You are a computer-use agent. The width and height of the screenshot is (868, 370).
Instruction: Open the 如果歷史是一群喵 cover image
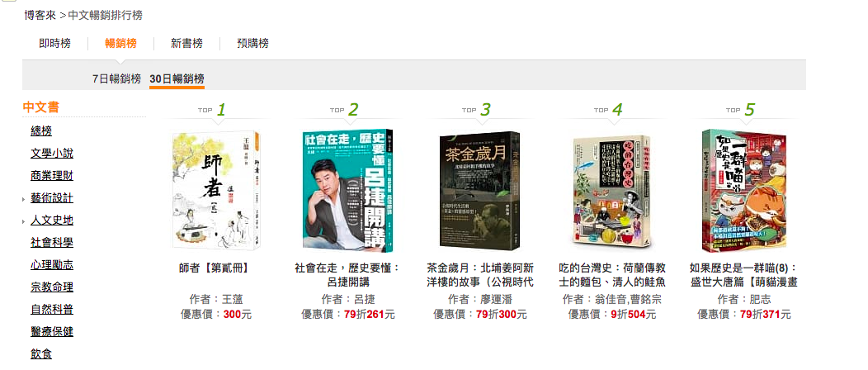click(744, 190)
